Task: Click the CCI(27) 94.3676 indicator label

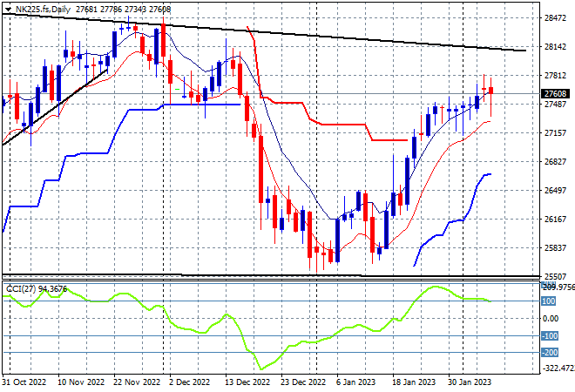Action: click(x=37, y=289)
